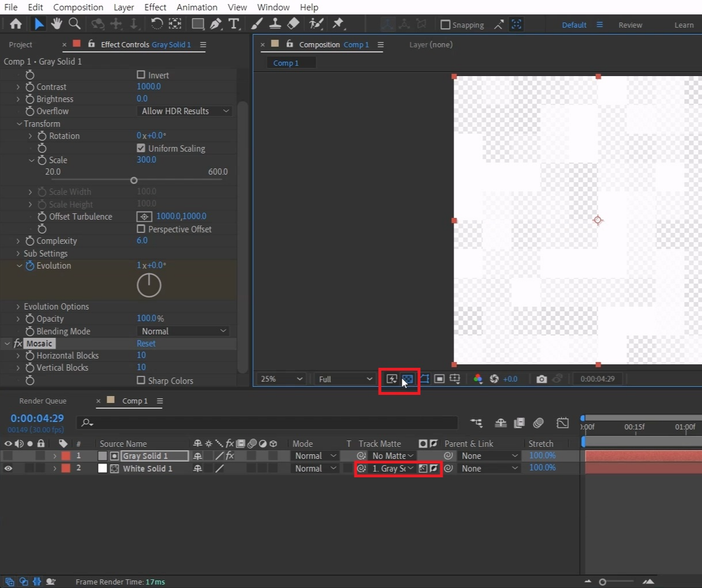Image resolution: width=702 pixels, height=588 pixels.
Task: Toggle invert matte for White Solid 1
Action: [x=433, y=469]
